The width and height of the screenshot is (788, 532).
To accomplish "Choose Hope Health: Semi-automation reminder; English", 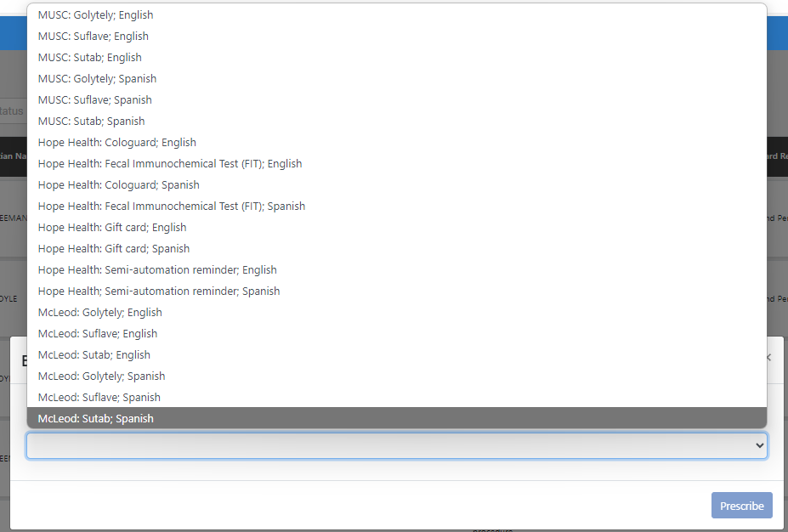I will (396, 270).
